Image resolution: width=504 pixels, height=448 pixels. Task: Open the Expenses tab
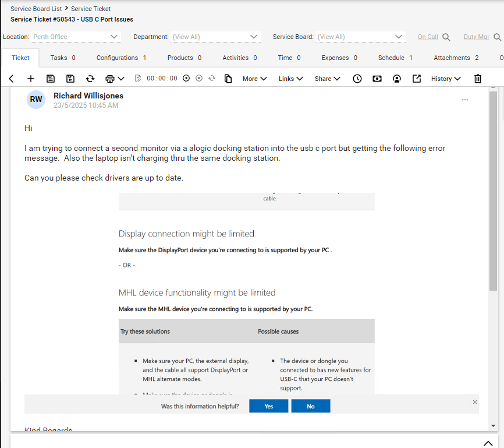[x=339, y=58]
